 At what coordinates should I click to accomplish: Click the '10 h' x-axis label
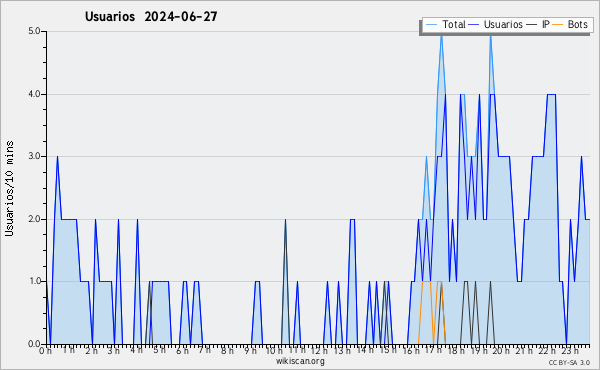[x=274, y=351]
